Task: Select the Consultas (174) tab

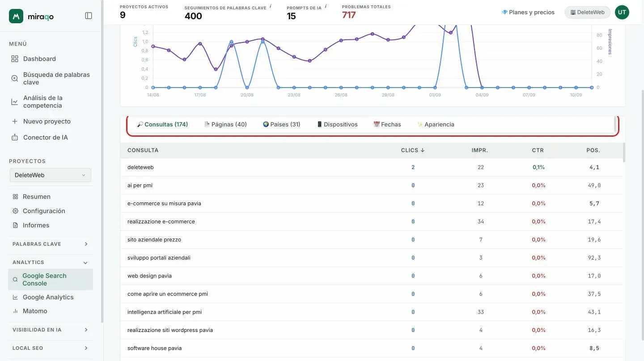Action: click(162, 125)
